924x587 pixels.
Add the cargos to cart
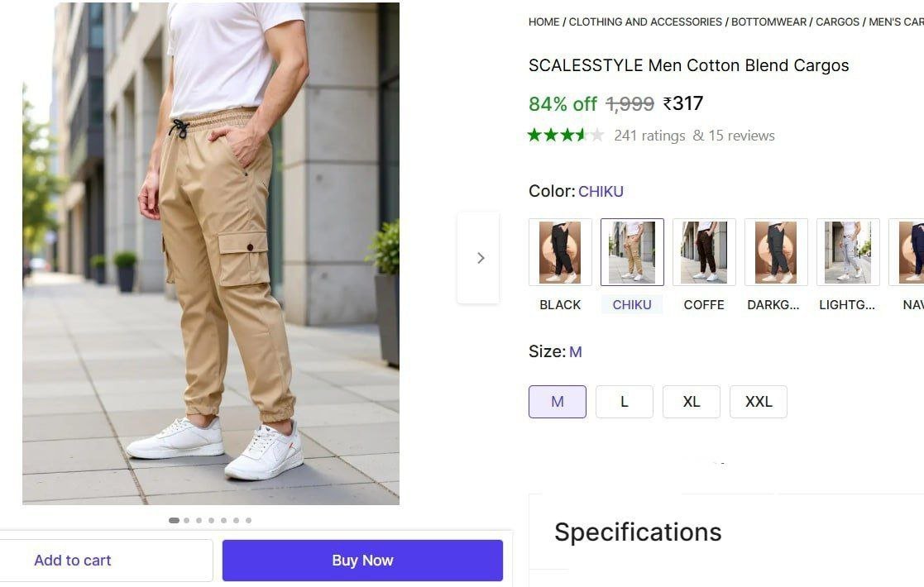coord(73,561)
